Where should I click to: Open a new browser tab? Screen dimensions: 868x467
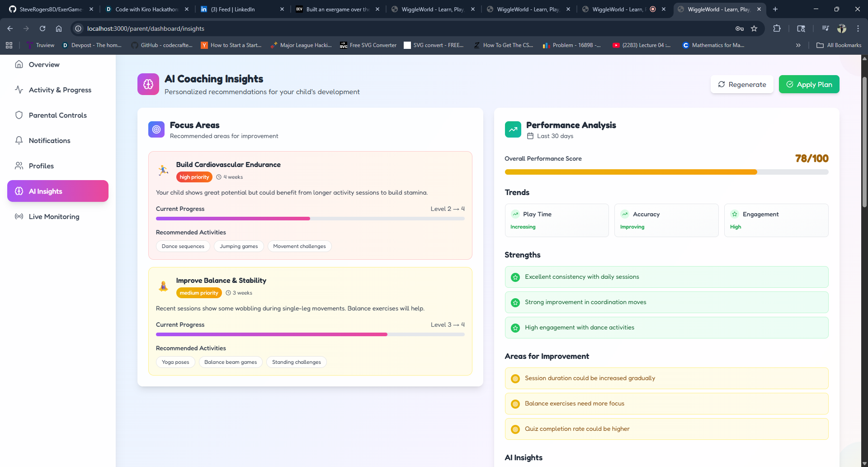(775, 9)
